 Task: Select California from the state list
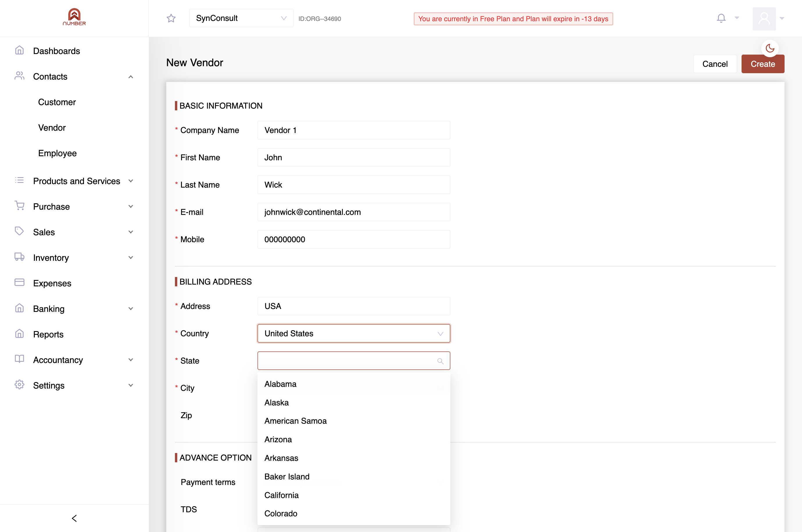[x=354, y=495]
